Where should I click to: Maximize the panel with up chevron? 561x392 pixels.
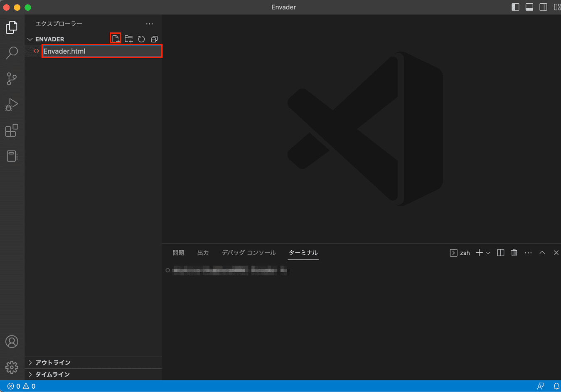tap(542, 253)
